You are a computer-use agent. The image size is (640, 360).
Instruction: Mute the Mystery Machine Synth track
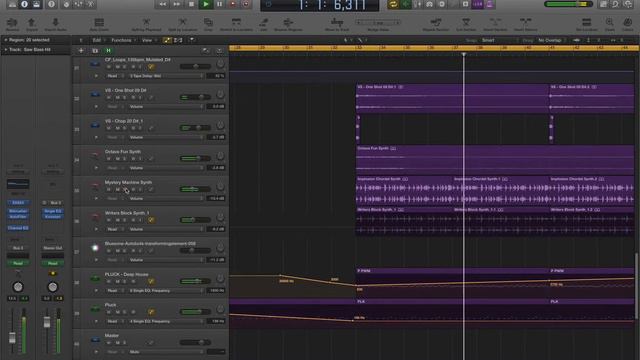click(117, 189)
